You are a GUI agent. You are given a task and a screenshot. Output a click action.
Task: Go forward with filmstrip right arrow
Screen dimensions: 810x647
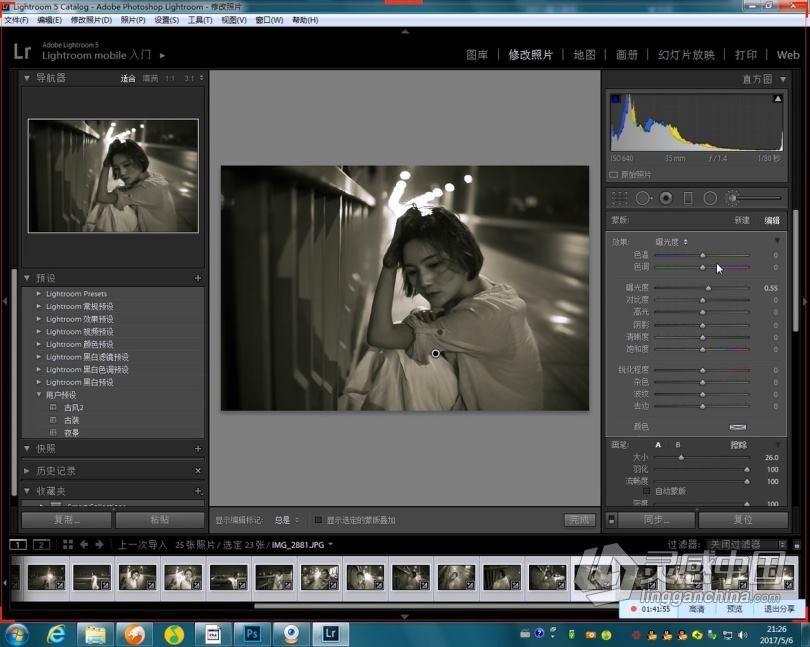tap(99, 545)
